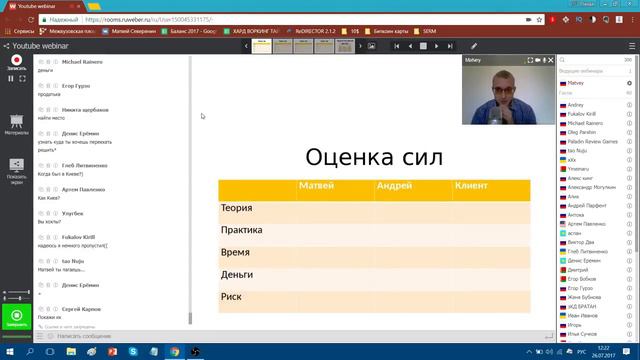Viewport: 640px width, 360px height.
Task: Jump to the first slide
Action: [397, 46]
